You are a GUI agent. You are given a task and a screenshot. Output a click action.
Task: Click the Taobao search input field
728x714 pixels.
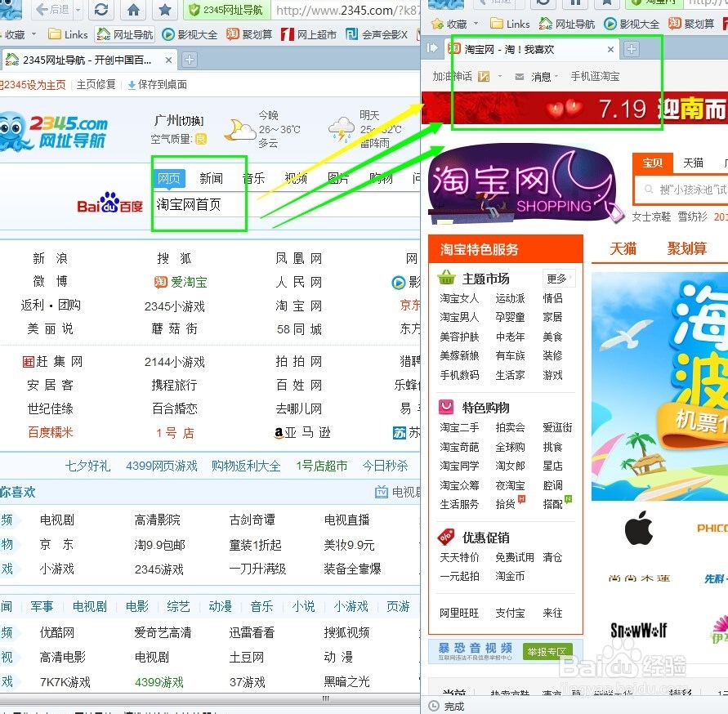pos(681,190)
